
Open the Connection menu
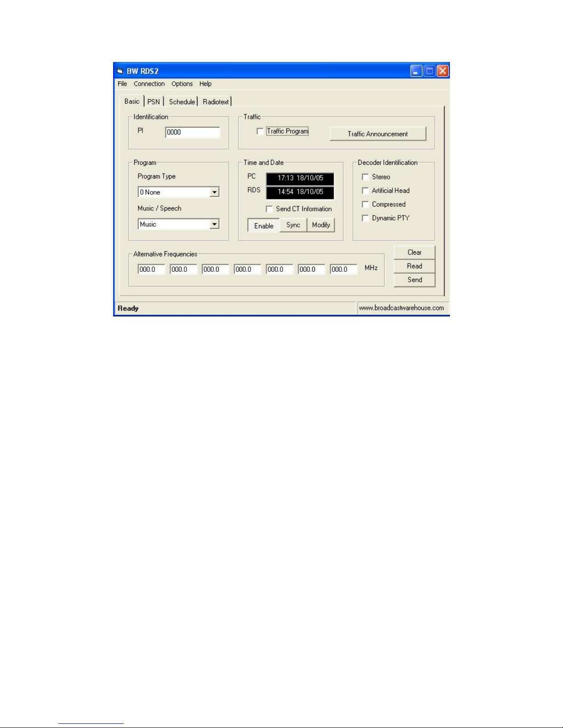point(149,84)
